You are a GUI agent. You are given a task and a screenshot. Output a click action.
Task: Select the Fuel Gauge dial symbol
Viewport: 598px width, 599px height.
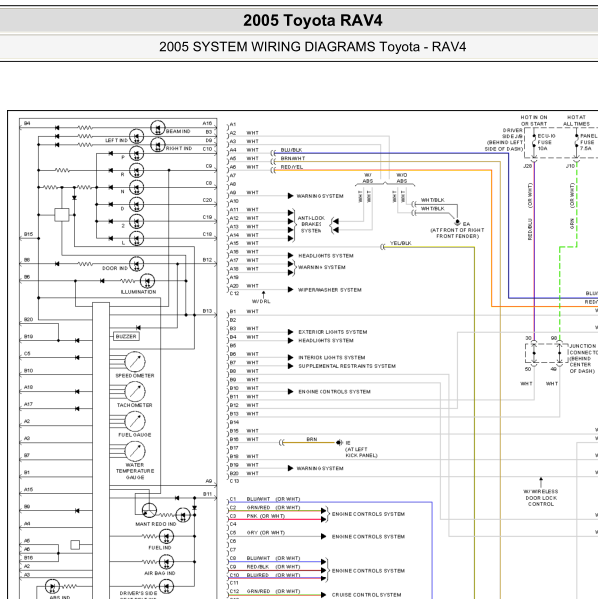pos(135,421)
